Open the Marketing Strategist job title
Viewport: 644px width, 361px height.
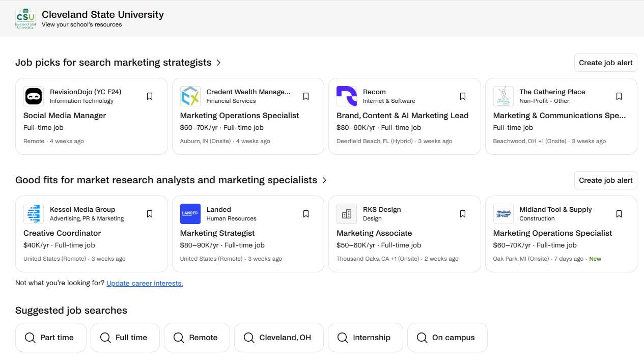tap(217, 233)
